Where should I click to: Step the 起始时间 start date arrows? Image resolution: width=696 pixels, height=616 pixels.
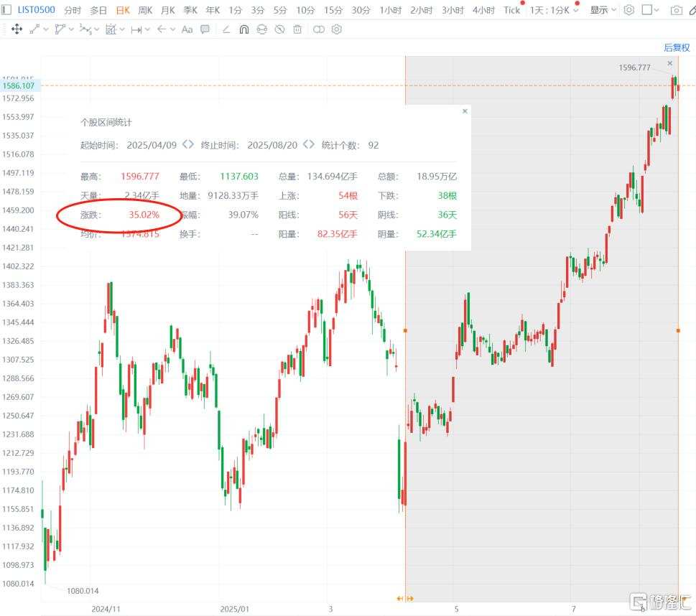point(188,145)
